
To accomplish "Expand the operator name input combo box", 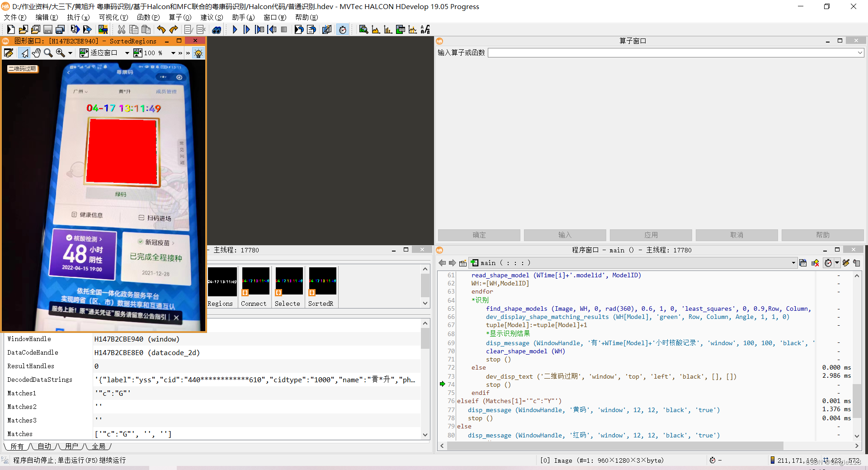I will coord(860,53).
